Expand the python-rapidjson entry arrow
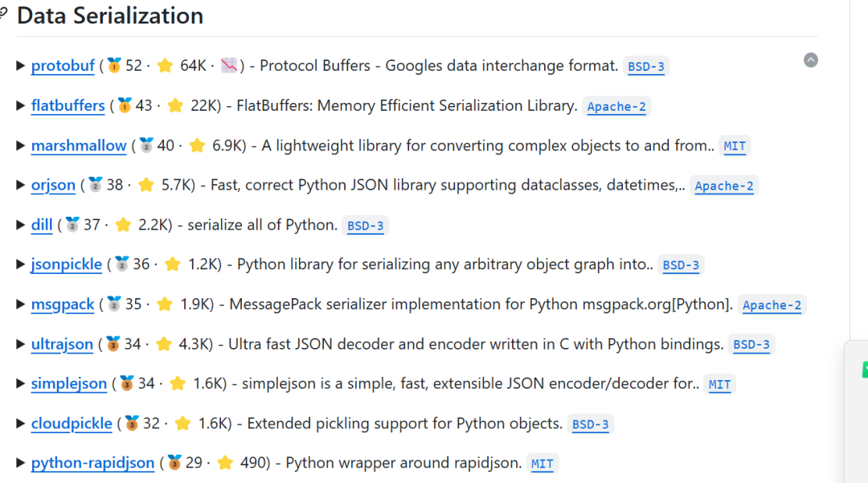The image size is (868, 483). pos(21,463)
